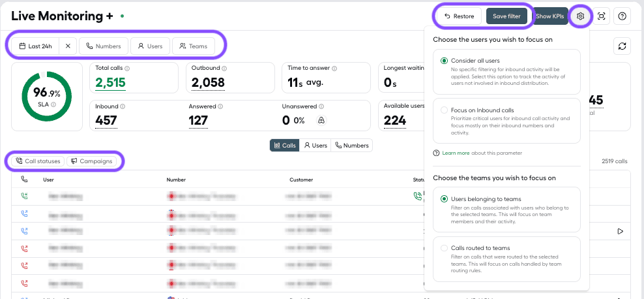This screenshot has width=644, height=299.
Task: Expand the Numbers filter dropdown
Action: pyautogui.click(x=104, y=46)
